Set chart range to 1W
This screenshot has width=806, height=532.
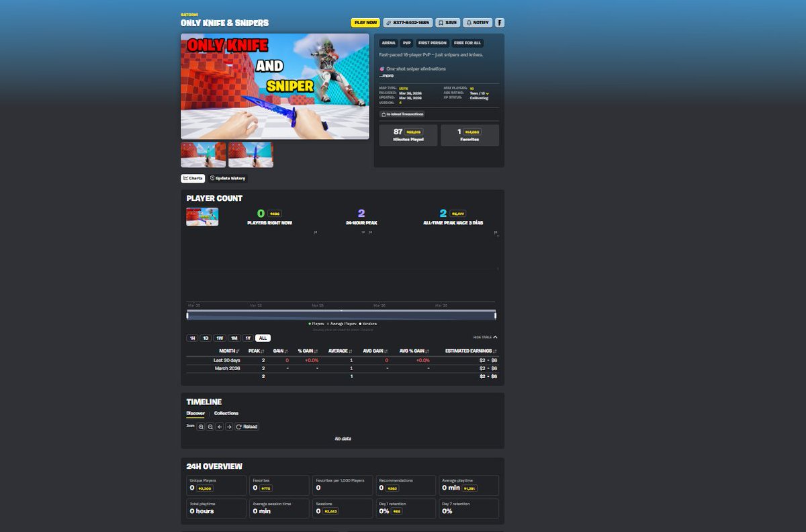(x=220, y=338)
